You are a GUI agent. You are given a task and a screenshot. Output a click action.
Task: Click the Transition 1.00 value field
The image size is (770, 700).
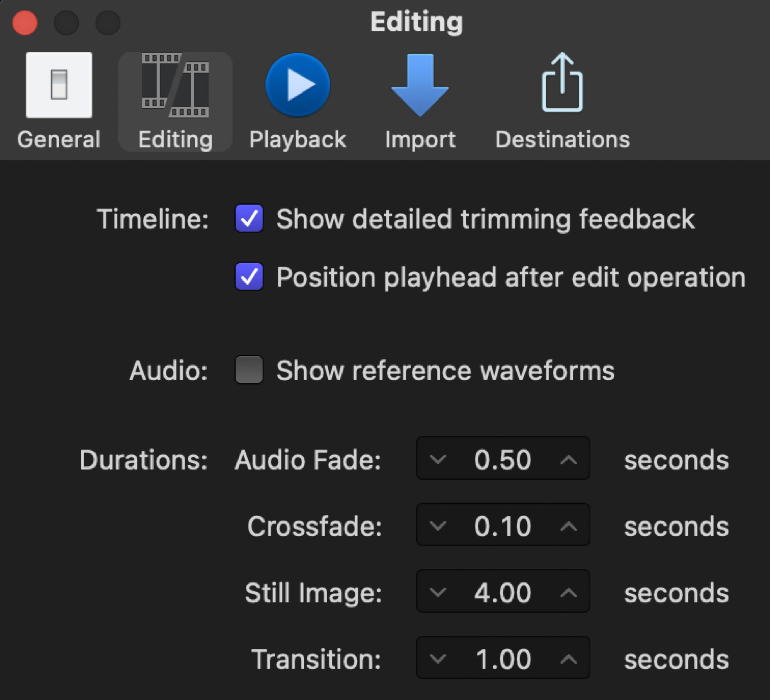coord(503,659)
